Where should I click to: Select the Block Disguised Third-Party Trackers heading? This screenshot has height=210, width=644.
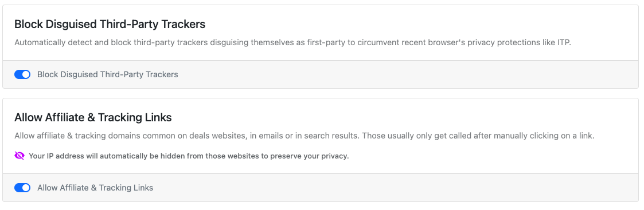coord(110,24)
